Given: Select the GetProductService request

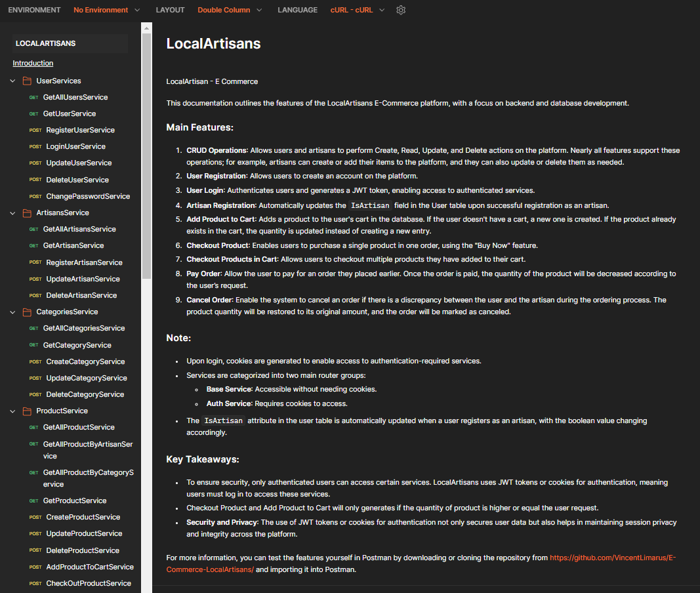Looking at the screenshot, I should [x=75, y=501].
